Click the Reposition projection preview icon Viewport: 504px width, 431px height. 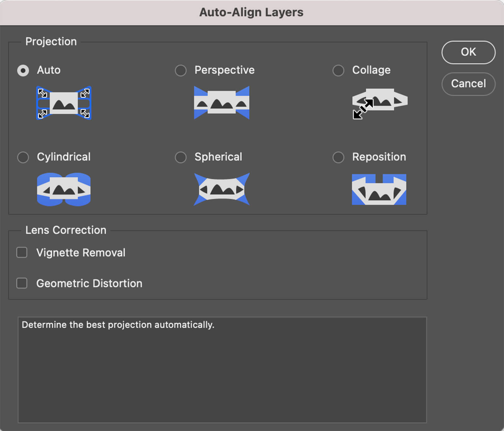click(379, 190)
